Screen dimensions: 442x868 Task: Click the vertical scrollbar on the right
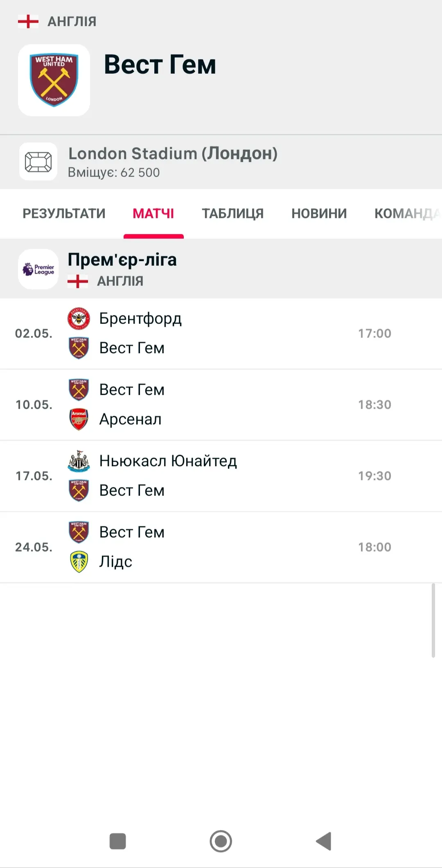point(433,620)
